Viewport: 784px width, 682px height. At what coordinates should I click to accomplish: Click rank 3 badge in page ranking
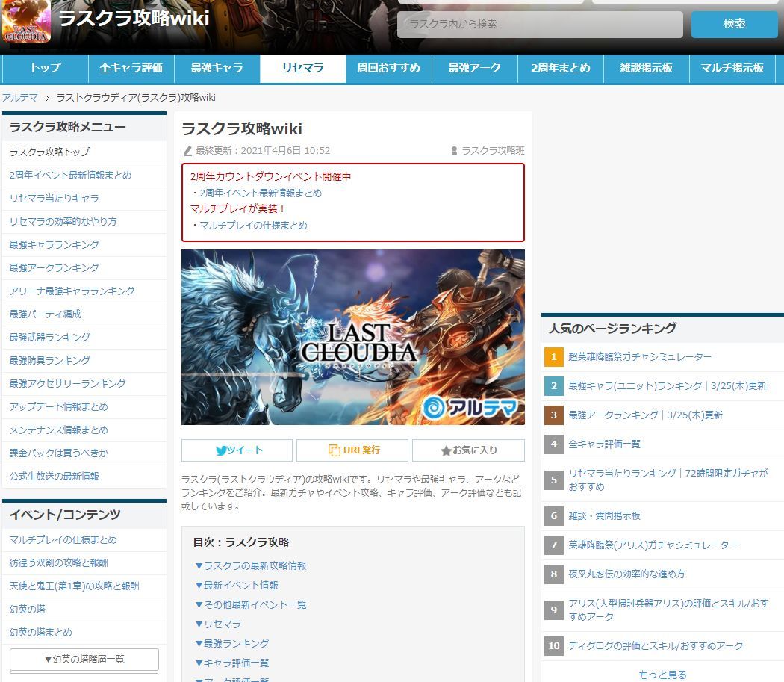553,415
